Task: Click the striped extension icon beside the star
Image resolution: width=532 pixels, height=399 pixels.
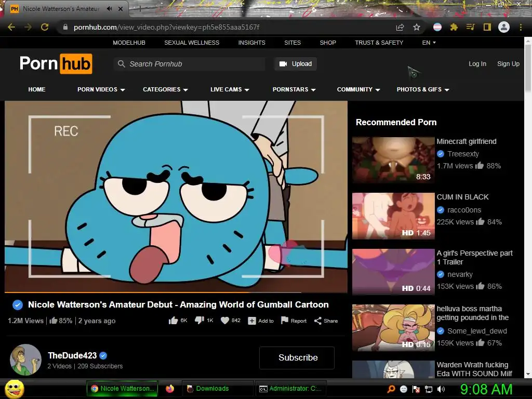Action: [437, 27]
